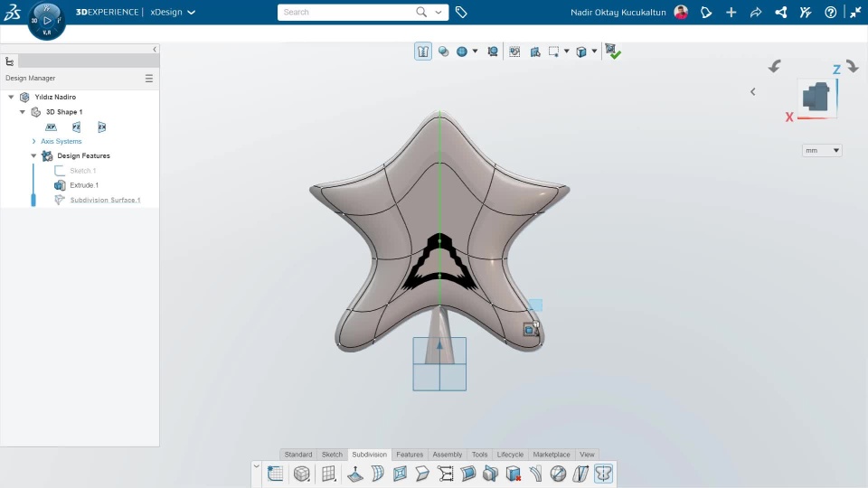Open the mm units dropdown

click(822, 150)
